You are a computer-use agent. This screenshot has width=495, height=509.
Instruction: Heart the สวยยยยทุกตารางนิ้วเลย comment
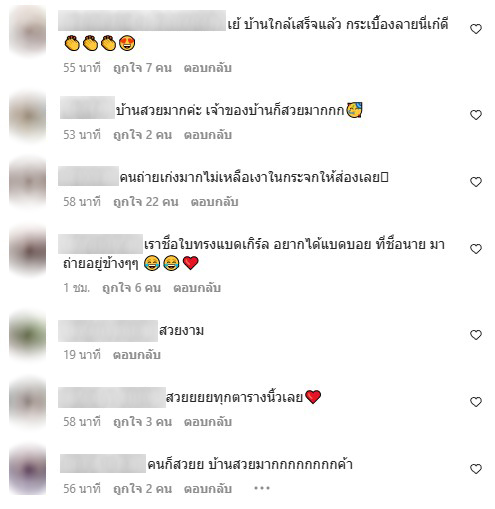(476, 402)
